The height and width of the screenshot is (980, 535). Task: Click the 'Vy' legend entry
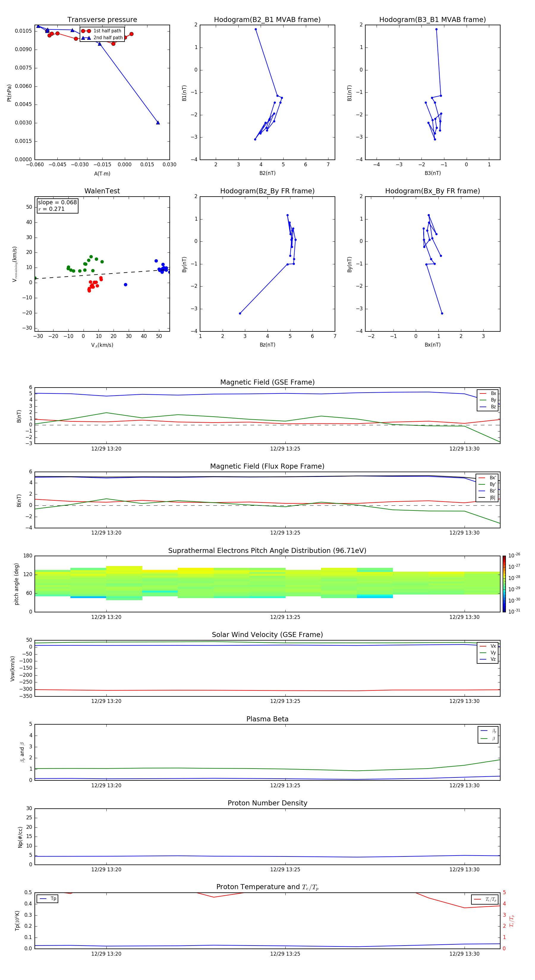tap(488, 653)
